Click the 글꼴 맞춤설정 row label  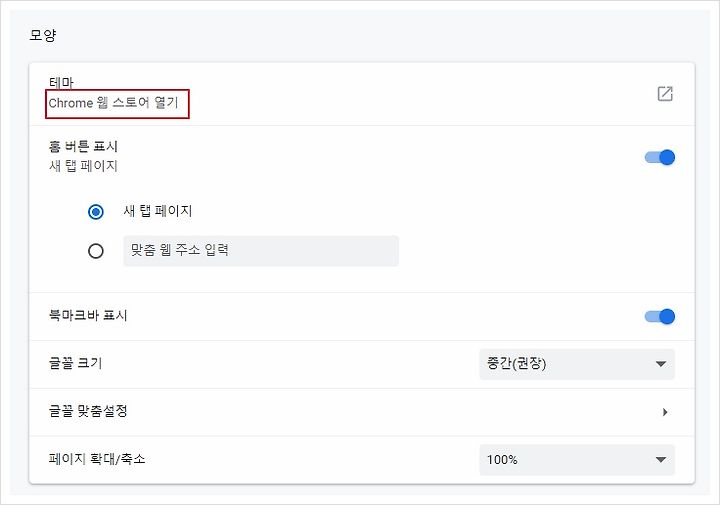click(88, 411)
